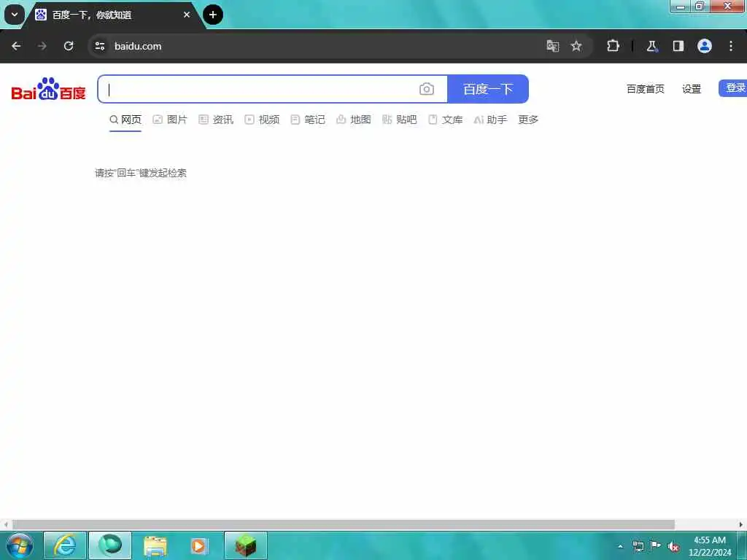Reload the Baidu page
This screenshot has width=747, height=560.
(69, 46)
